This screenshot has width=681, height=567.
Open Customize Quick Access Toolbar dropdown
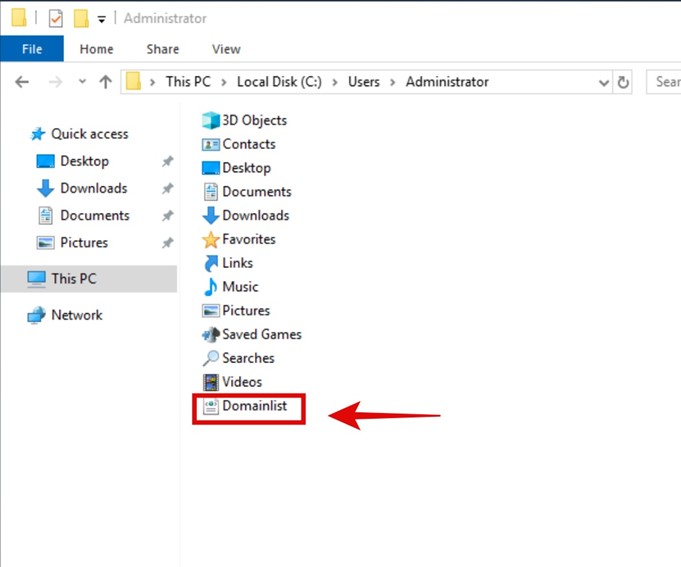[x=102, y=20]
